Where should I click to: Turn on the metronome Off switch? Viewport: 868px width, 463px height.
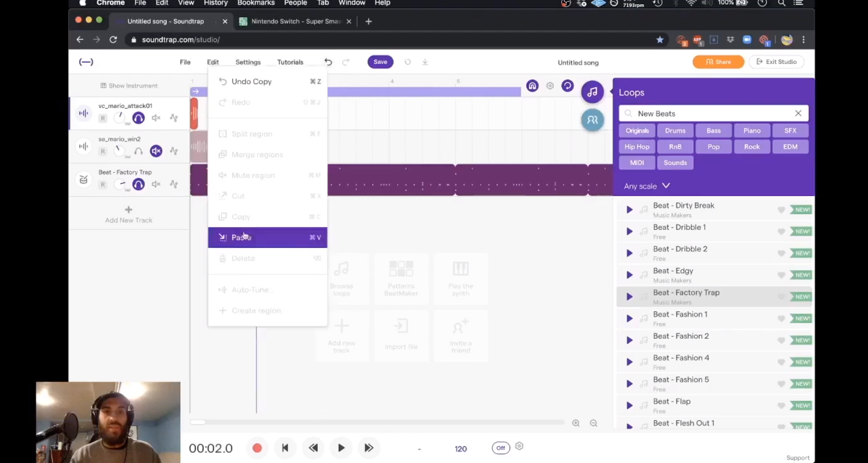coord(500,448)
